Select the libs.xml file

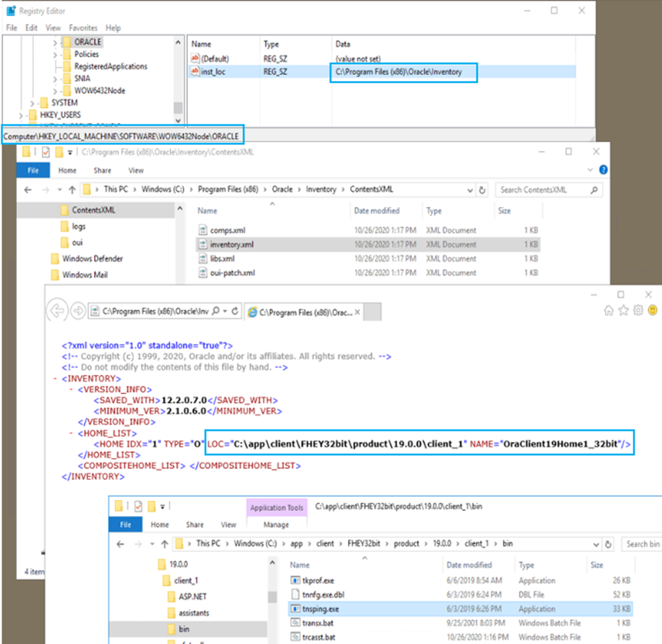click(x=222, y=259)
